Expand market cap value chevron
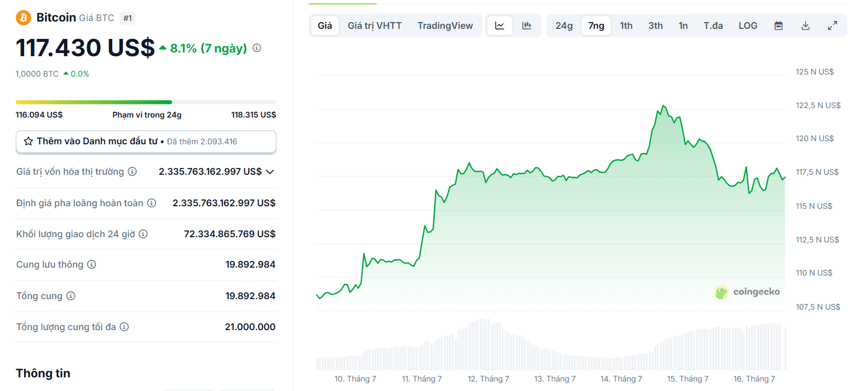 [270, 172]
